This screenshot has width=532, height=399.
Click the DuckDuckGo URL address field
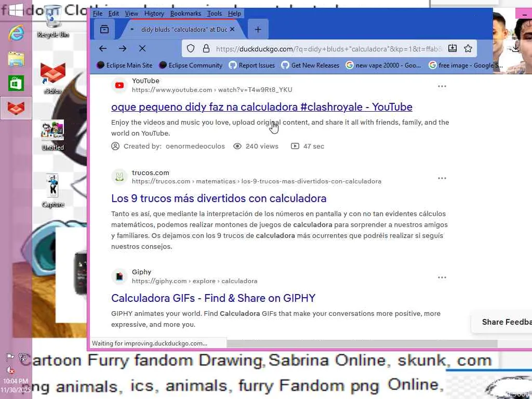(329, 49)
